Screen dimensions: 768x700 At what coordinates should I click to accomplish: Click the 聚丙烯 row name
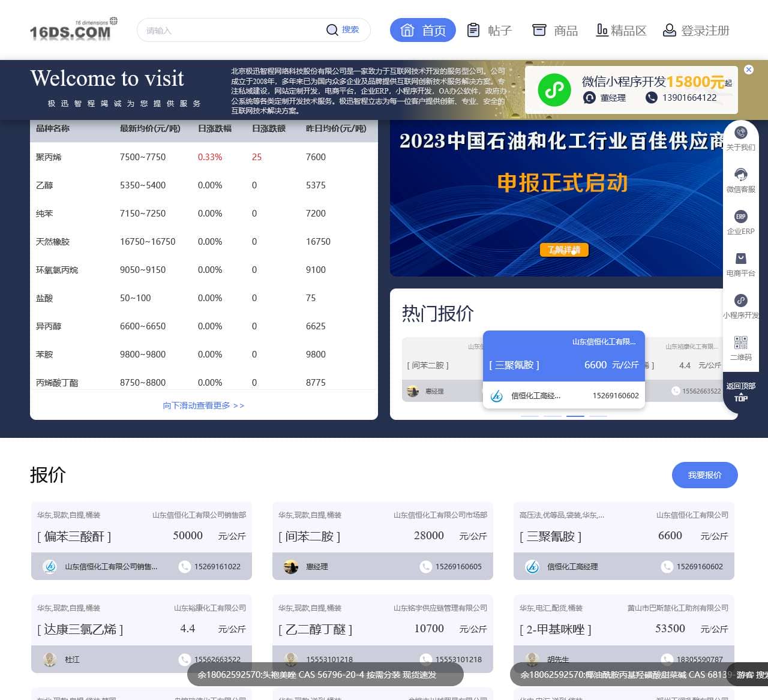coord(49,157)
